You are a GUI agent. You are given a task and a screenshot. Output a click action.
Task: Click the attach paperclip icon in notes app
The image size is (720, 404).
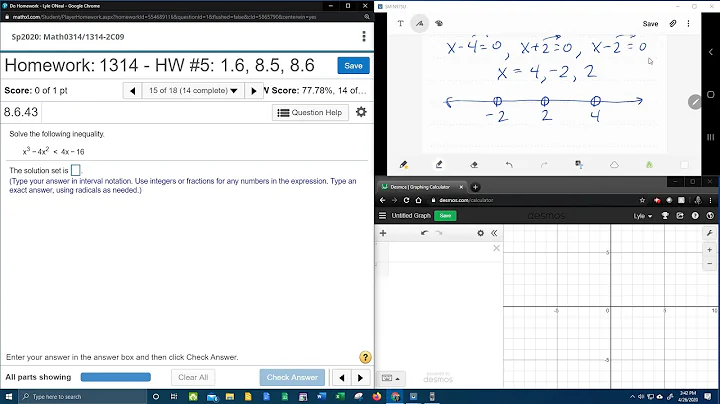[x=672, y=23]
